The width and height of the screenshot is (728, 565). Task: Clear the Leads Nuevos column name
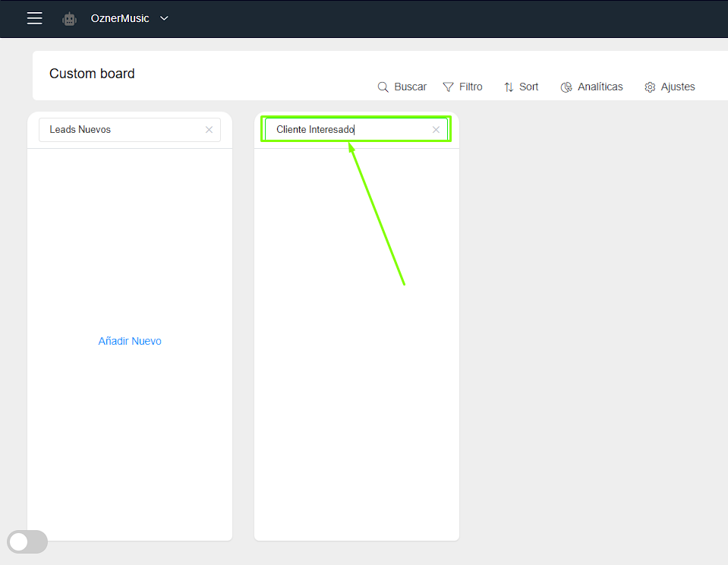click(209, 130)
